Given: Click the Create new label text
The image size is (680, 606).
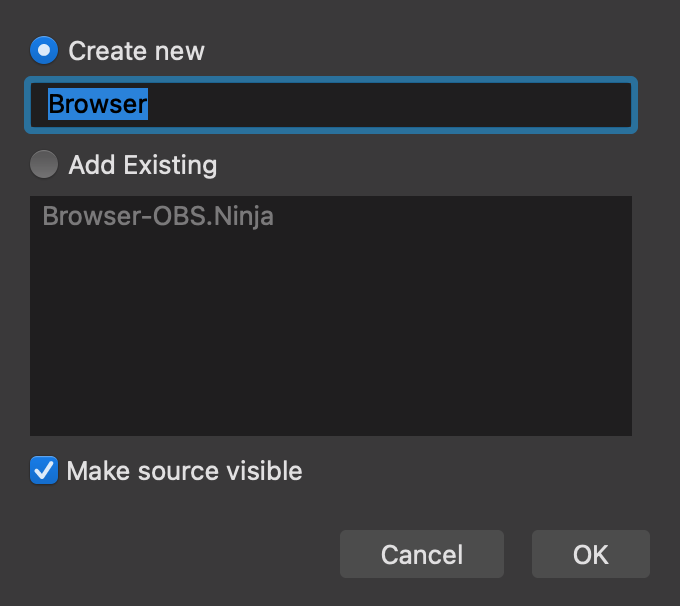Looking at the screenshot, I should (x=136, y=51).
